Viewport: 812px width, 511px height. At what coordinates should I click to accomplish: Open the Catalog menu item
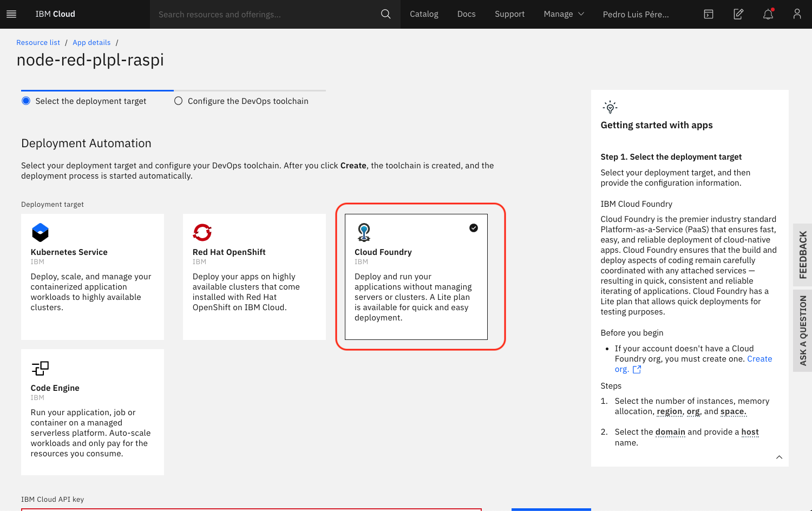[424, 14]
